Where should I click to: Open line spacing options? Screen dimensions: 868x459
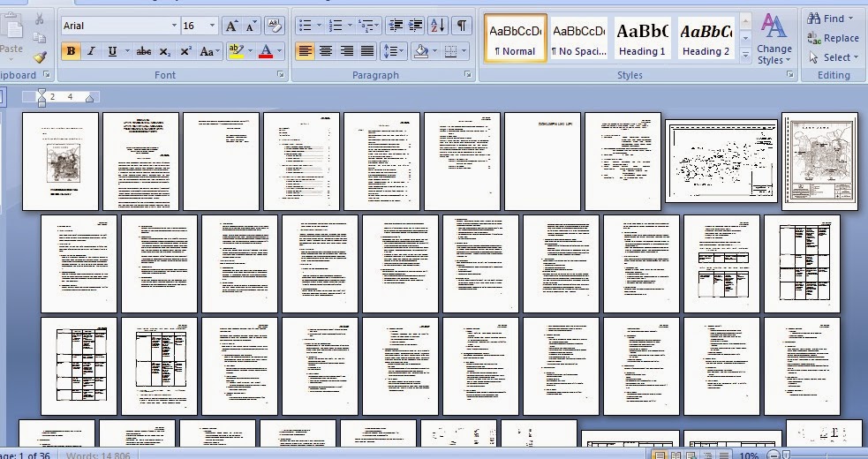coord(394,51)
